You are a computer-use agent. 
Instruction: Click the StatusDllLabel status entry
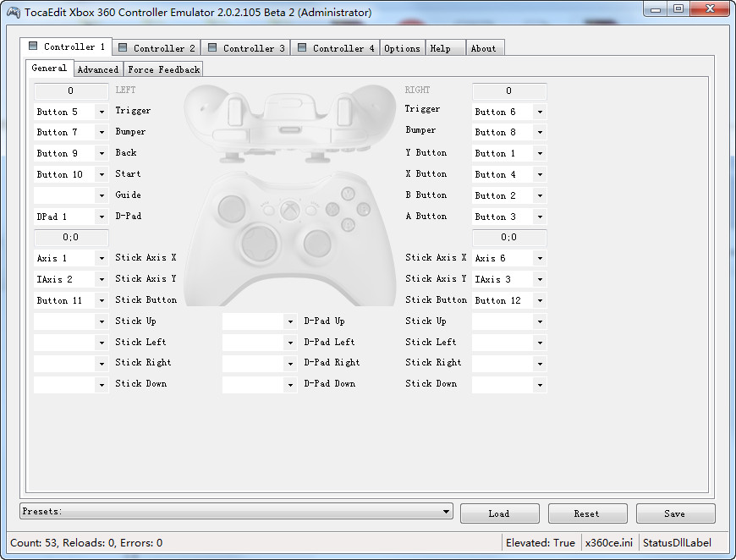677,542
